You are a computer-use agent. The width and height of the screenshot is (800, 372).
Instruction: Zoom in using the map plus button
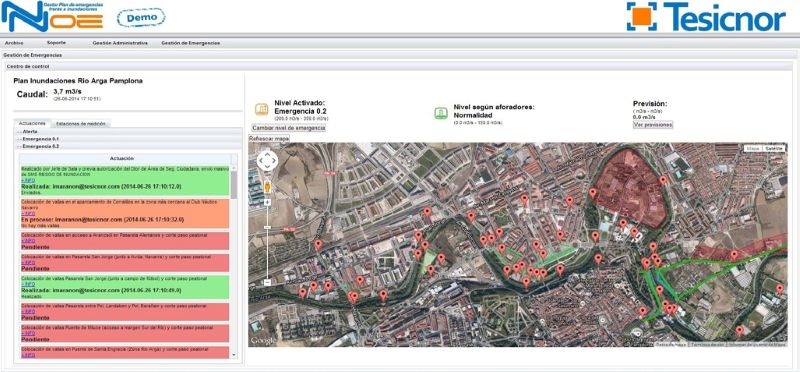(267, 203)
